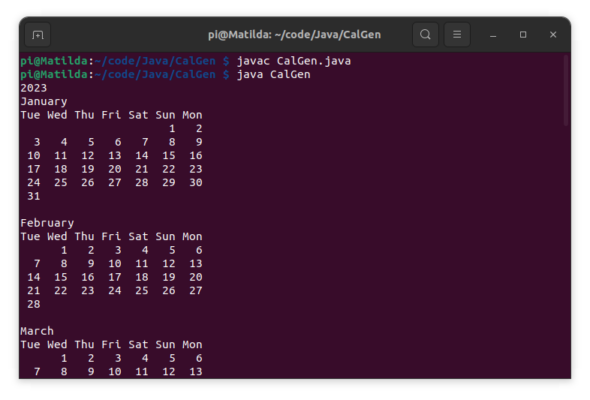Click day 20 in February
Viewport: 590px width, 400px height.
[x=196, y=277]
